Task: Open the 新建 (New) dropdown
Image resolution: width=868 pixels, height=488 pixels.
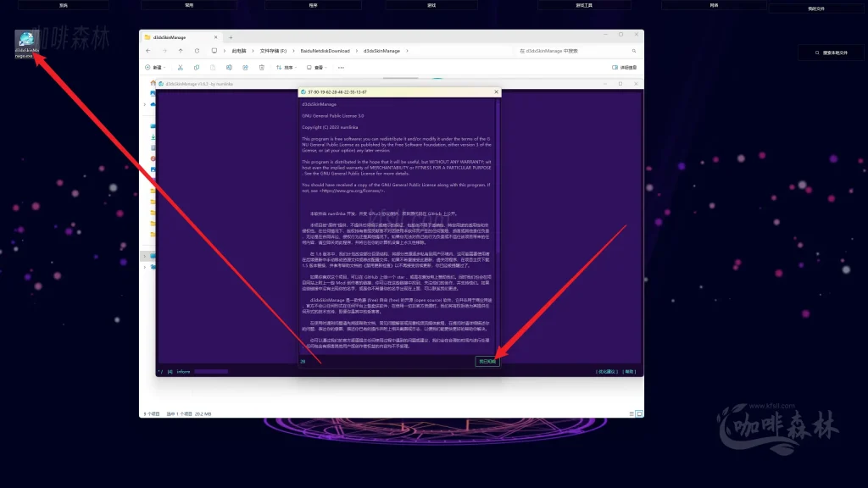Action: tap(154, 68)
